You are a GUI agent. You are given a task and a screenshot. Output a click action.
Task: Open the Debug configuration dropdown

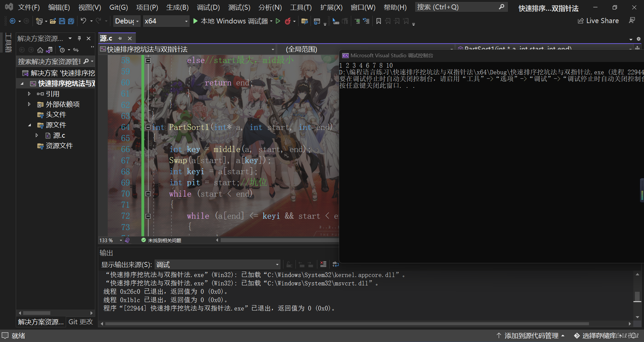pyautogui.click(x=127, y=21)
